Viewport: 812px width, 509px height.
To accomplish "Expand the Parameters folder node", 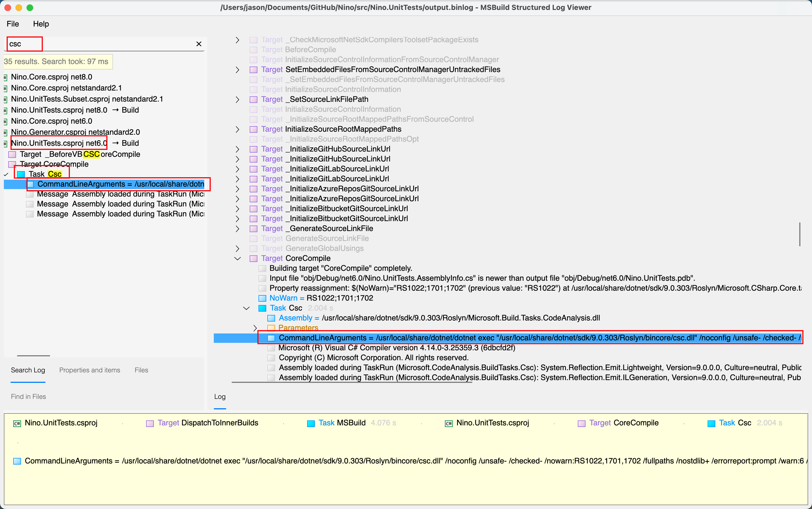I will [x=255, y=328].
